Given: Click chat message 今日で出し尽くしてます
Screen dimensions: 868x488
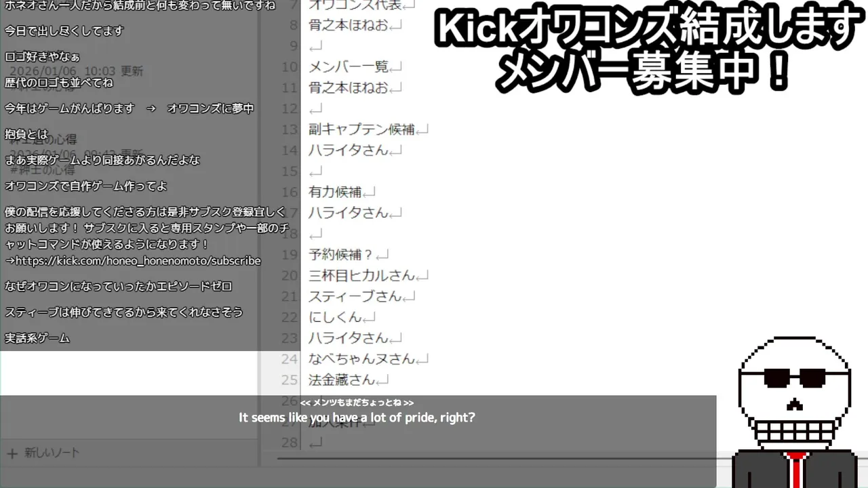Looking at the screenshot, I should pyautogui.click(x=64, y=31).
